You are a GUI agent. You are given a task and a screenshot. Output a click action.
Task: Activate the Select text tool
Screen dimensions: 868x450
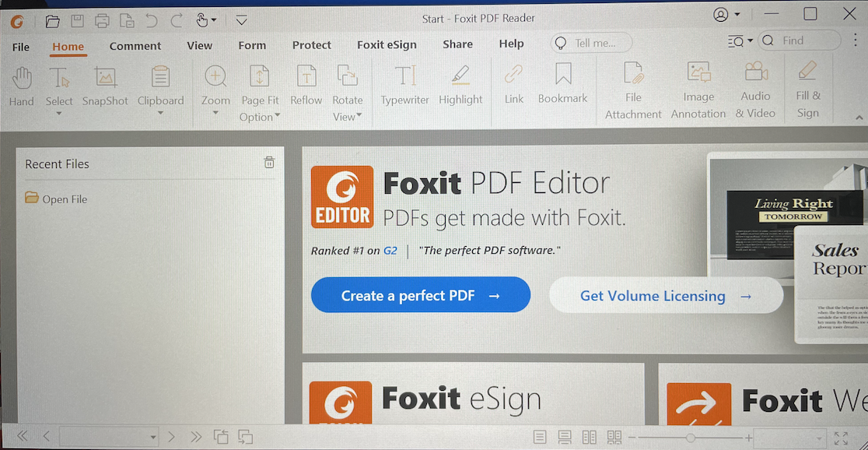(x=59, y=87)
